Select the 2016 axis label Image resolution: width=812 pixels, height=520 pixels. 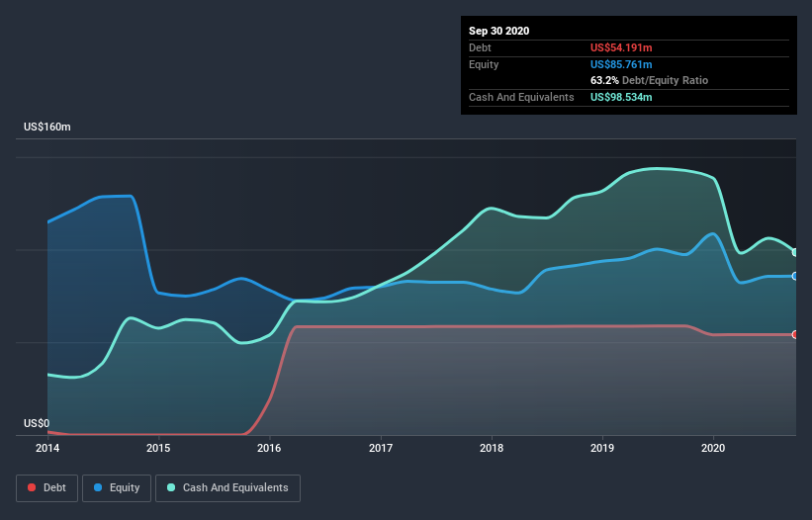[x=269, y=448]
